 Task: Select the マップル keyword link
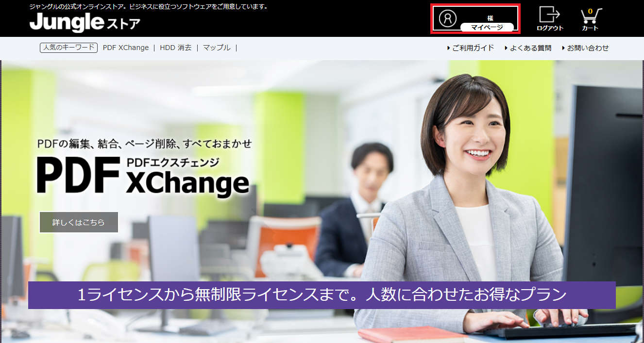coord(217,48)
